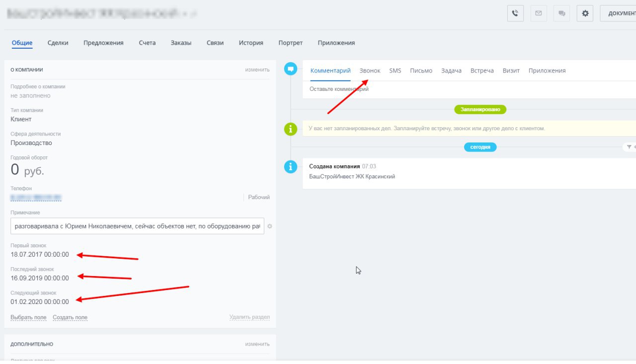Open the timeline filter funnel button

point(630,147)
